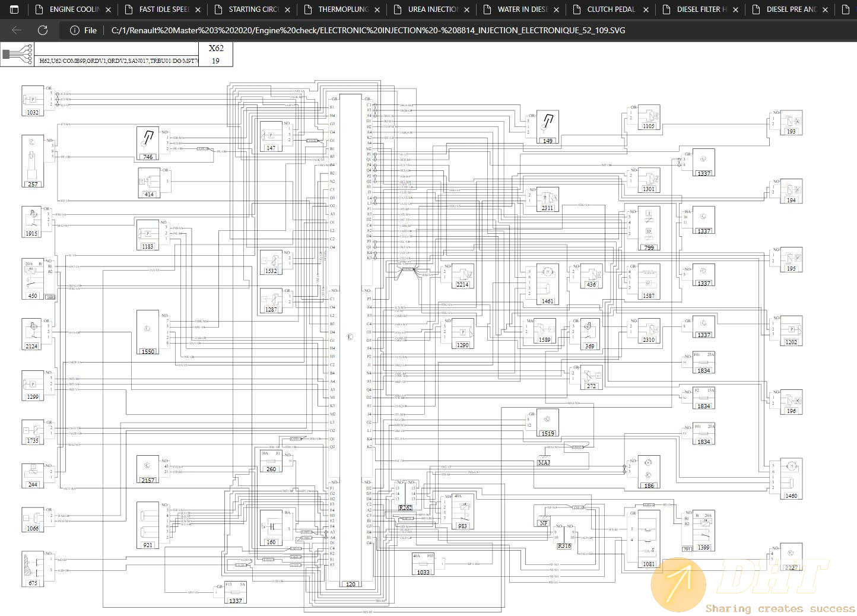Click component label 921
857x616 pixels.
click(148, 545)
